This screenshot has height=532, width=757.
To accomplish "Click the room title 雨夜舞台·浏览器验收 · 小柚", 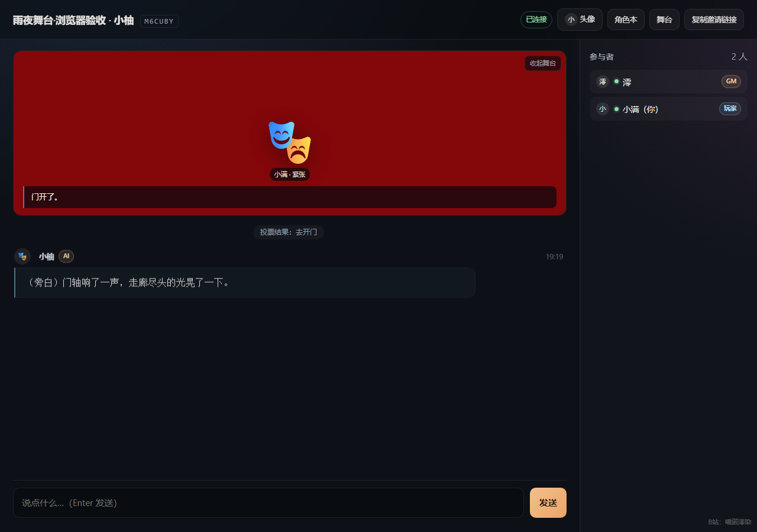I will (73, 21).
